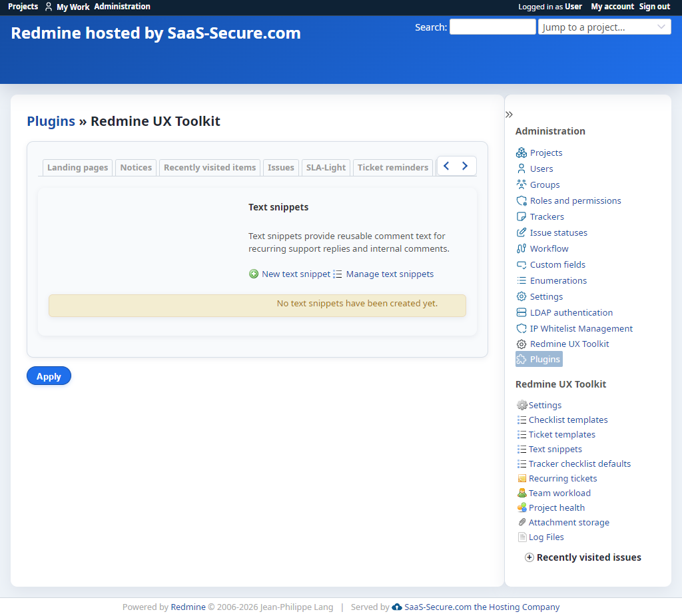The image size is (682, 616).
Task: Open the Jump to a project dropdown
Action: click(604, 27)
